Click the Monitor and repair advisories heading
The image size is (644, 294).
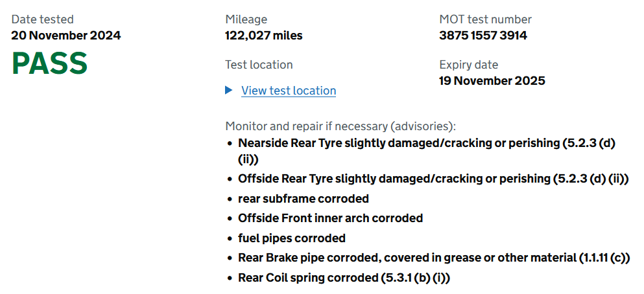[x=340, y=126]
